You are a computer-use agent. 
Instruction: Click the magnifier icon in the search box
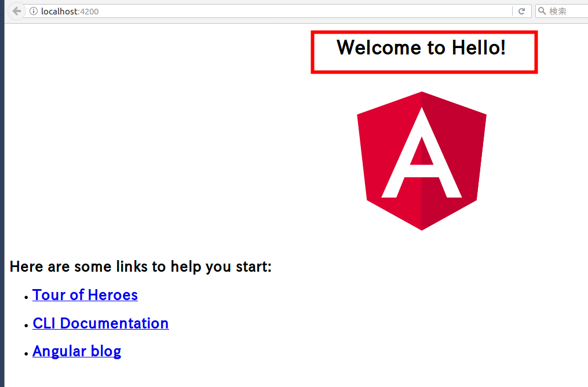pos(542,11)
